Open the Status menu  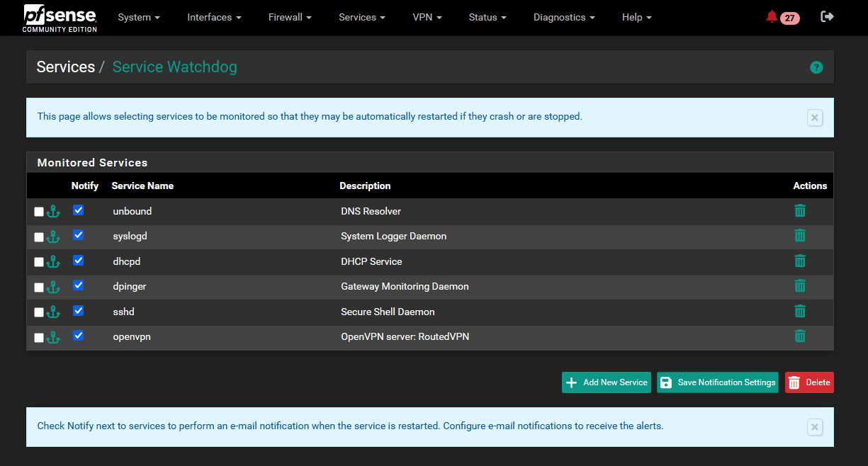(487, 17)
